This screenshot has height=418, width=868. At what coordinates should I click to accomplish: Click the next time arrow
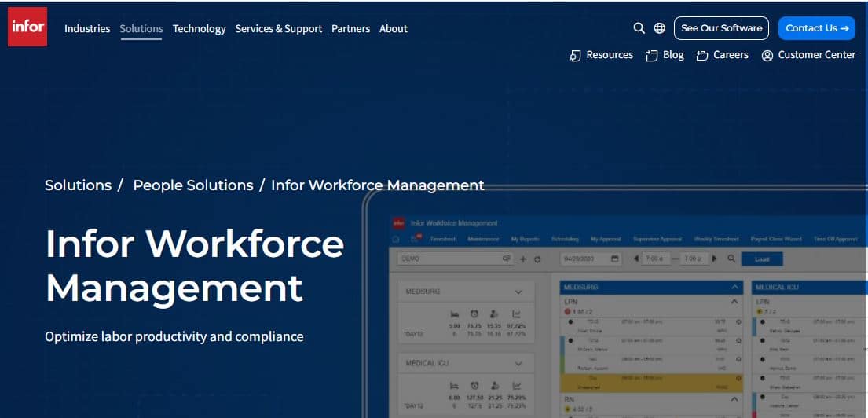coord(715,258)
